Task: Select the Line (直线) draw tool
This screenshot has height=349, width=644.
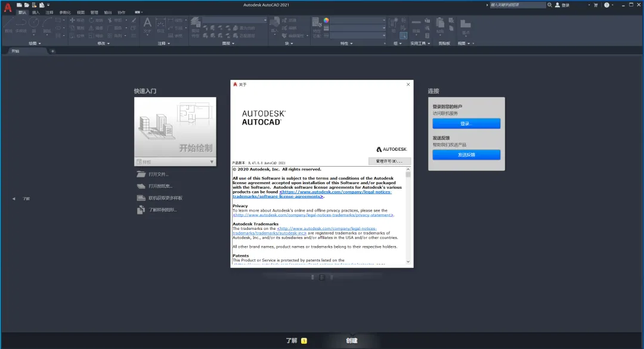Action: [x=8, y=26]
